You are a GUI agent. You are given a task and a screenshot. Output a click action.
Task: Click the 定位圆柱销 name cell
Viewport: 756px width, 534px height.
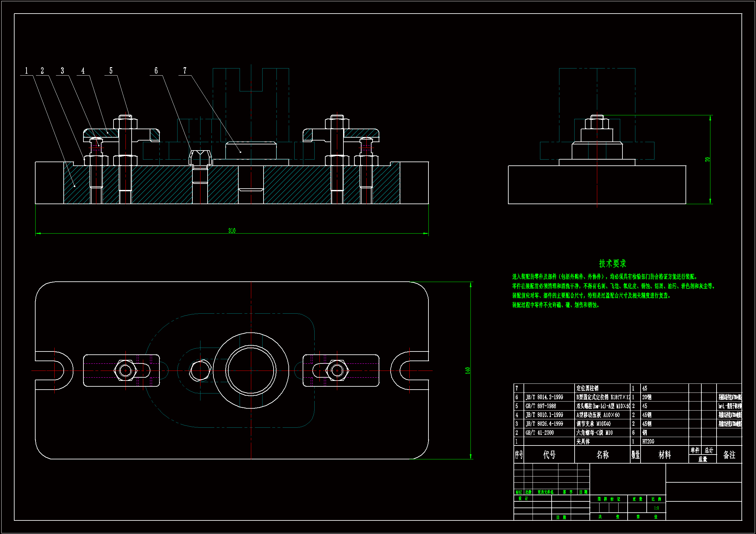[x=588, y=388]
